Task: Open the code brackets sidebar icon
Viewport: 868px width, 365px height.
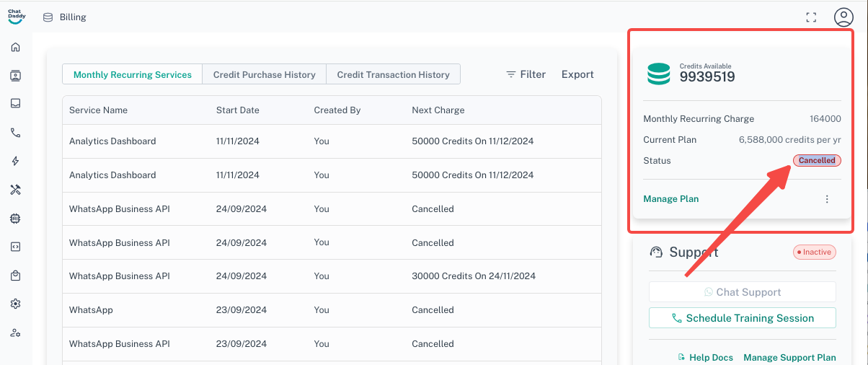Action: tap(15, 247)
